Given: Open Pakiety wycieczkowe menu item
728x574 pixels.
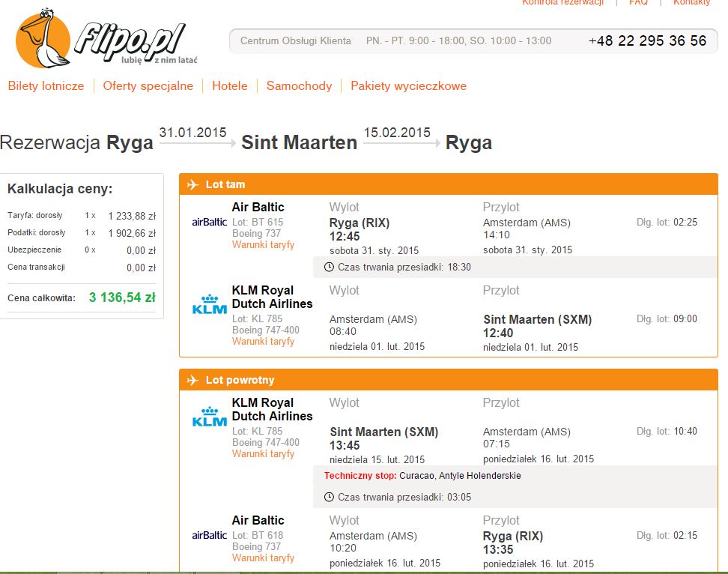Looking at the screenshot, I should click(x=409, y=86).
